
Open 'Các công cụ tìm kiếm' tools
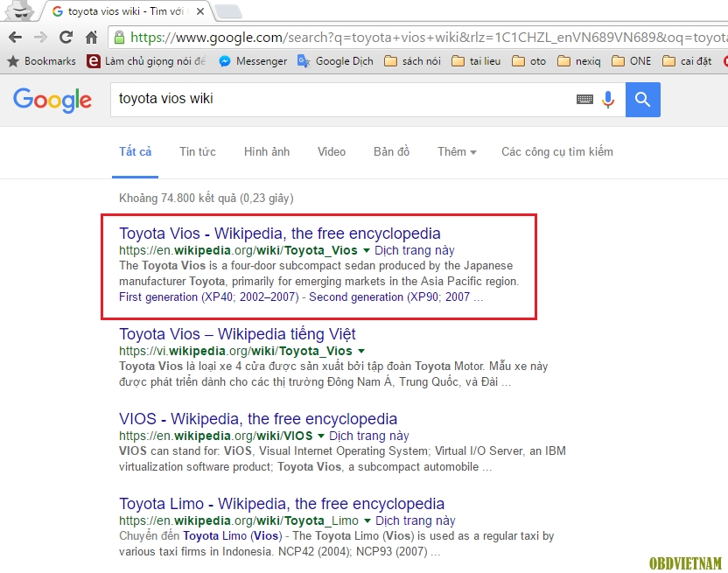click(x=557, y=152)
